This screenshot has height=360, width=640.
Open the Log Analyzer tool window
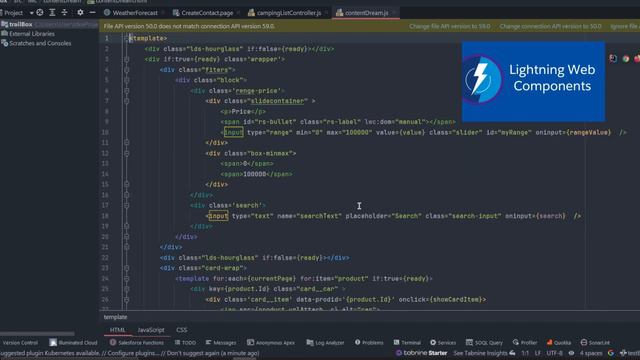click(x=325, y=343)
